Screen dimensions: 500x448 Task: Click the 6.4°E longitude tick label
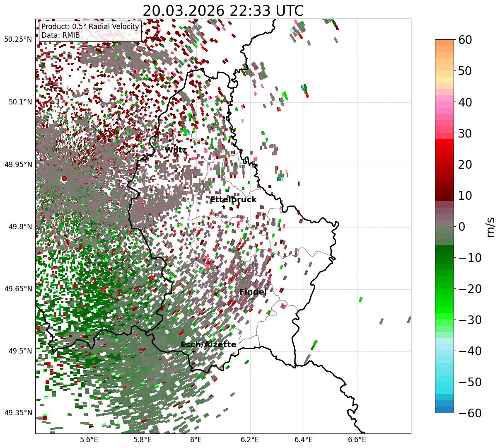coord(304,439)
